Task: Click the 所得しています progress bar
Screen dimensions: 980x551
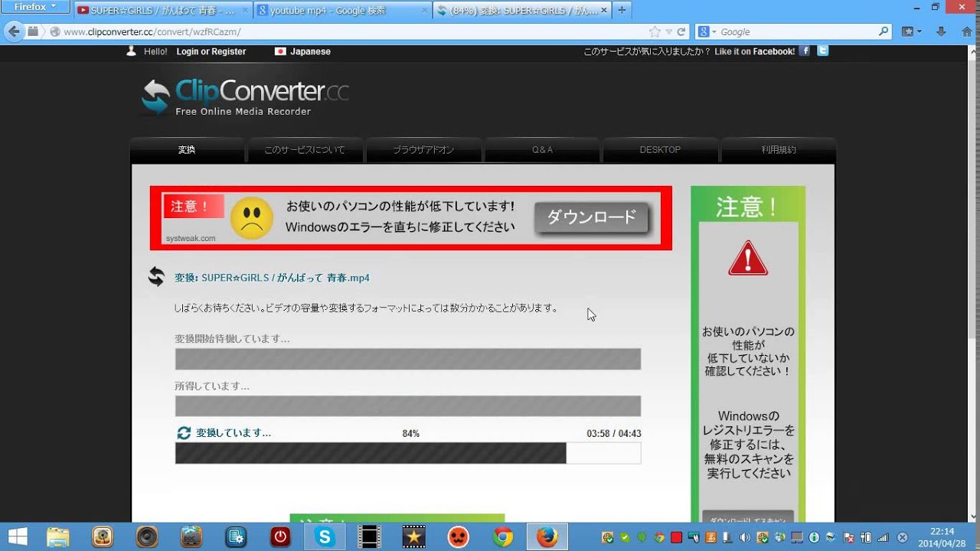Action: 408,406
